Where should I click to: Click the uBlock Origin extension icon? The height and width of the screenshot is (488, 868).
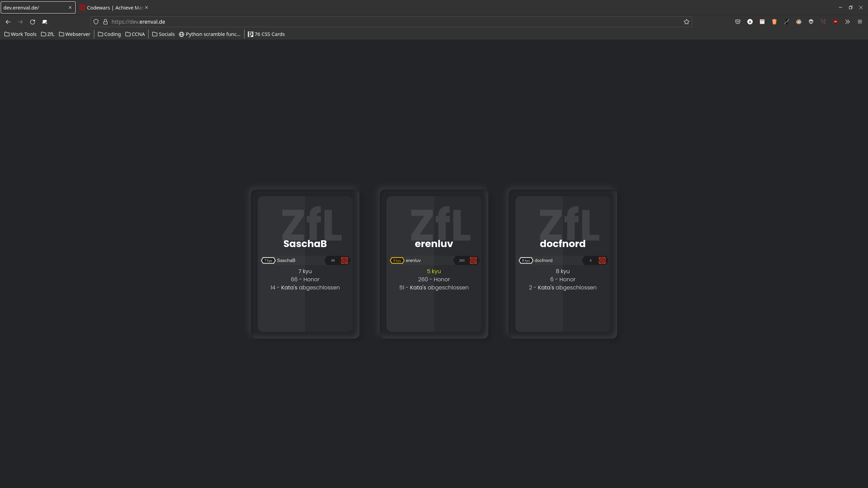point(835,22)
